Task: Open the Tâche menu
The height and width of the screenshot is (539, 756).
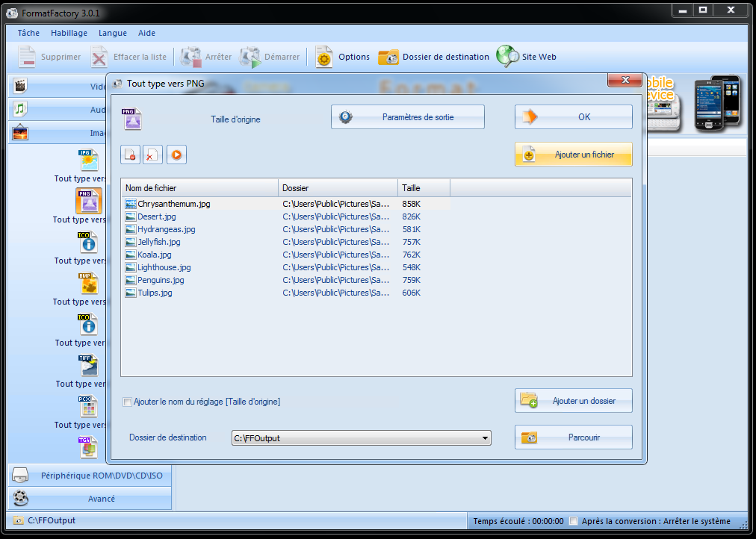Action: (28, 33)
